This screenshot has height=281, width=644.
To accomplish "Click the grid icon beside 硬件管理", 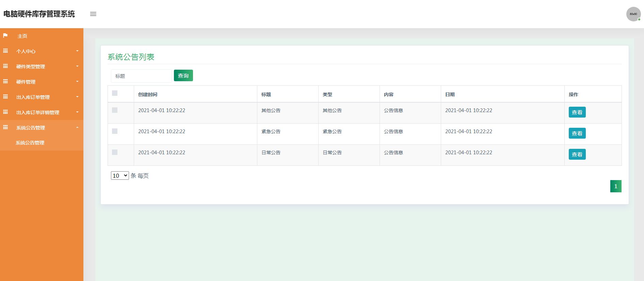I will pos(5,81).
